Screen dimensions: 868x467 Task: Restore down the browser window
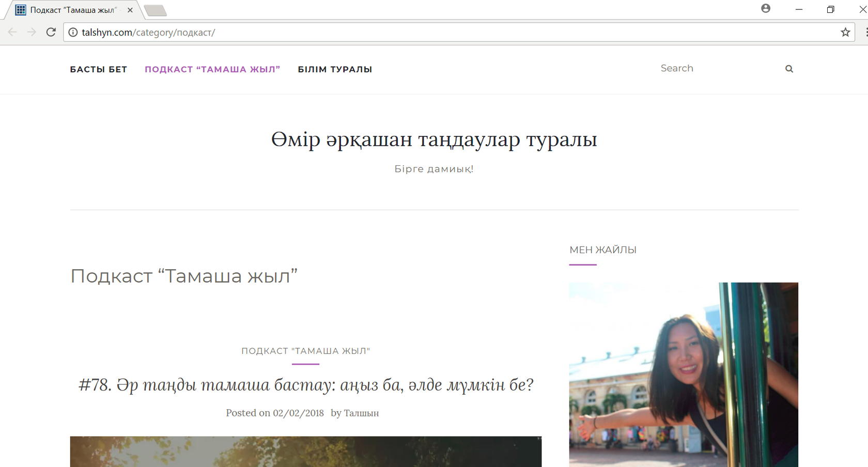830,9
